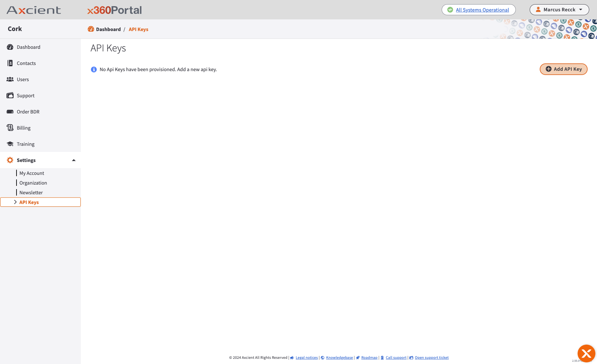Click the Axcient logo
The image size is (597, 364).
pos(34,10)
